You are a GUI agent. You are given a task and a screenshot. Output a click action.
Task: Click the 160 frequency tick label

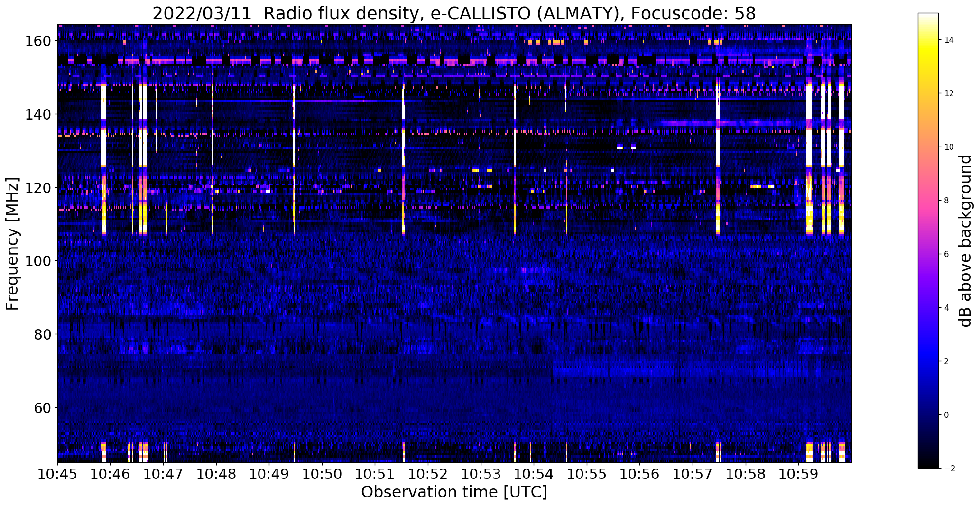pos(37,41)
